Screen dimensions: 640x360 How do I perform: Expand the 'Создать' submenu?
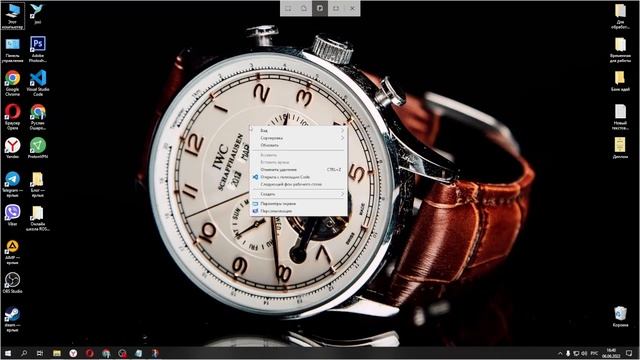(298, 194)
